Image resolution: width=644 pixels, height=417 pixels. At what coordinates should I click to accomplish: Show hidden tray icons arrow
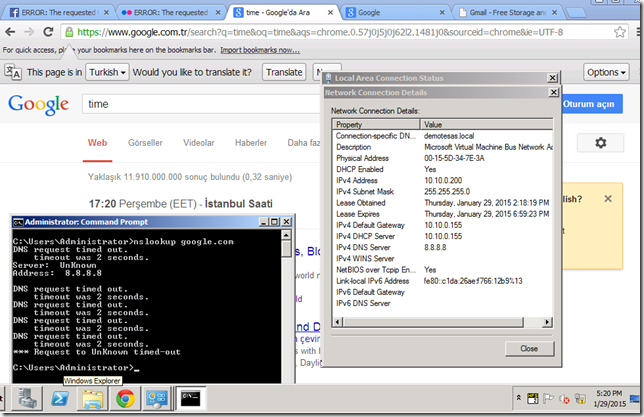click(x=518, y=398)
